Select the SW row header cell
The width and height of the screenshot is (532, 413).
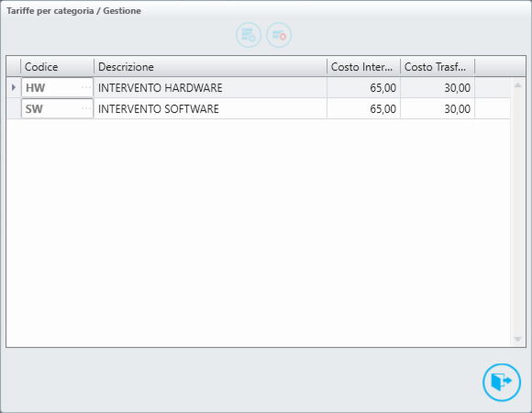(14, 108)
